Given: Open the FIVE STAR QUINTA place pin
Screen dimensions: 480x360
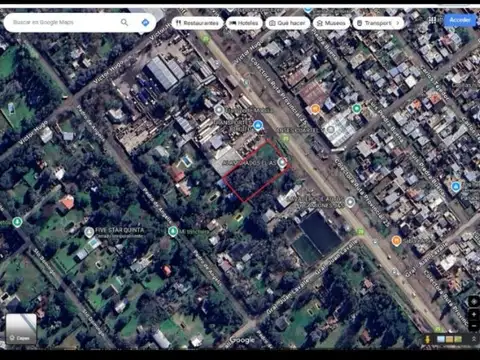Looking at the screenshot, I should 89,232.
